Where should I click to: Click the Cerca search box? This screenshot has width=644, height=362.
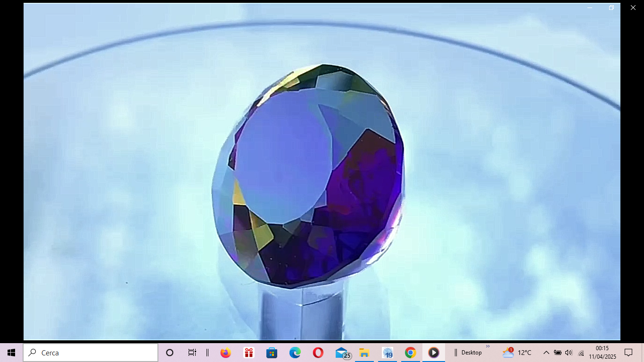(91, 353)
